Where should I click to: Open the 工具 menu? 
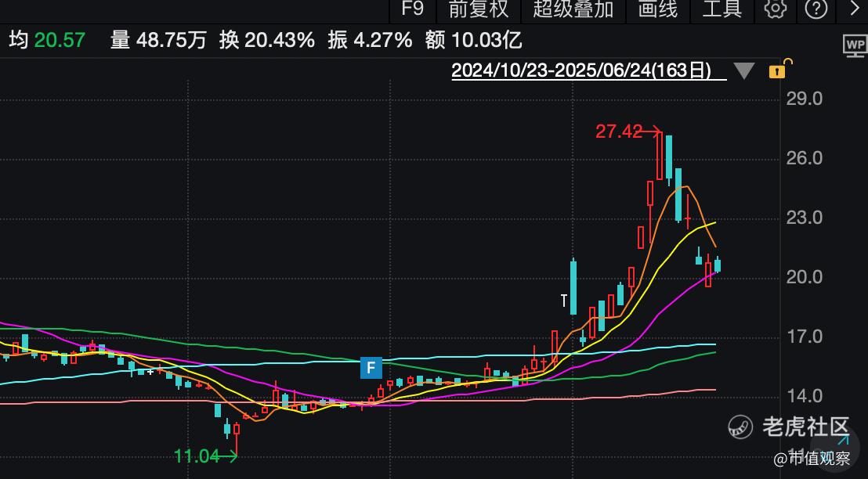click(x=722, y=9)
